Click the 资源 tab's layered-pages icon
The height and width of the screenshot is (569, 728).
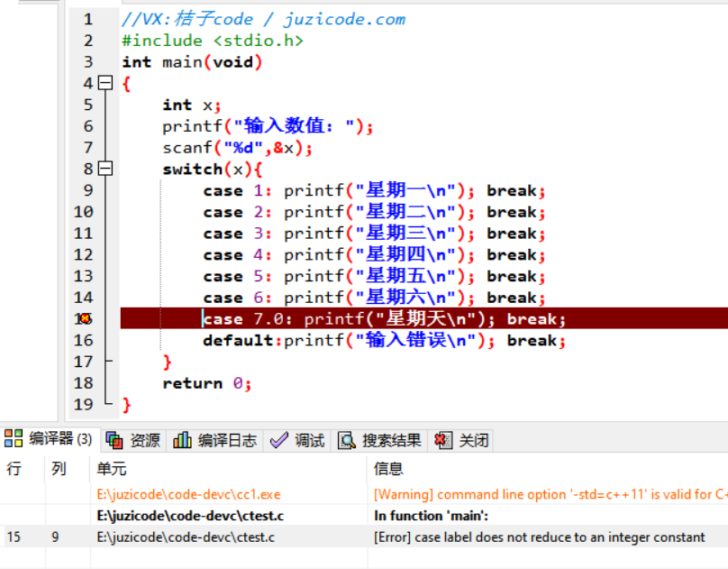click(x=114, y=440)
